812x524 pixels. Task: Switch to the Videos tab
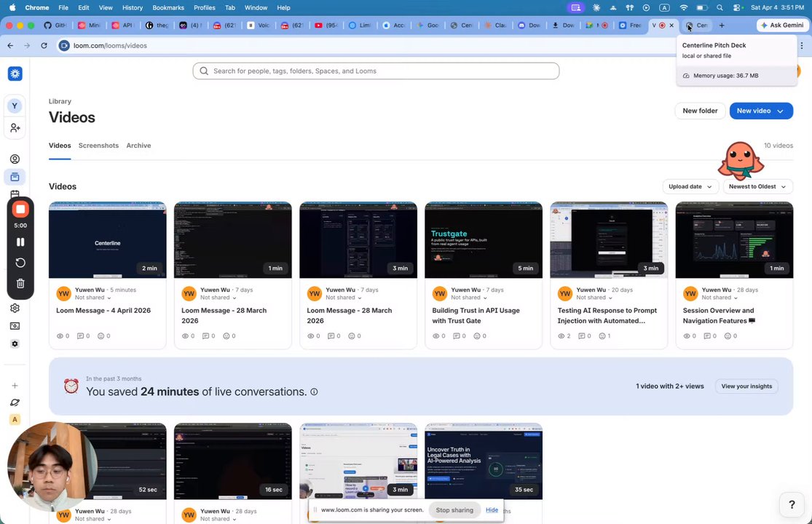pos(60,146)
